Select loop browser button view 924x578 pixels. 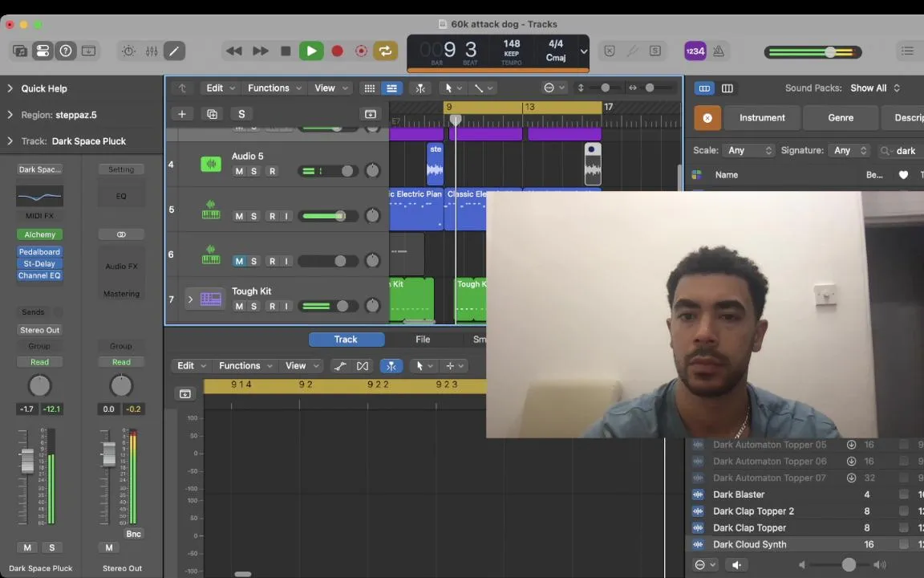click(x=704, y=88)
